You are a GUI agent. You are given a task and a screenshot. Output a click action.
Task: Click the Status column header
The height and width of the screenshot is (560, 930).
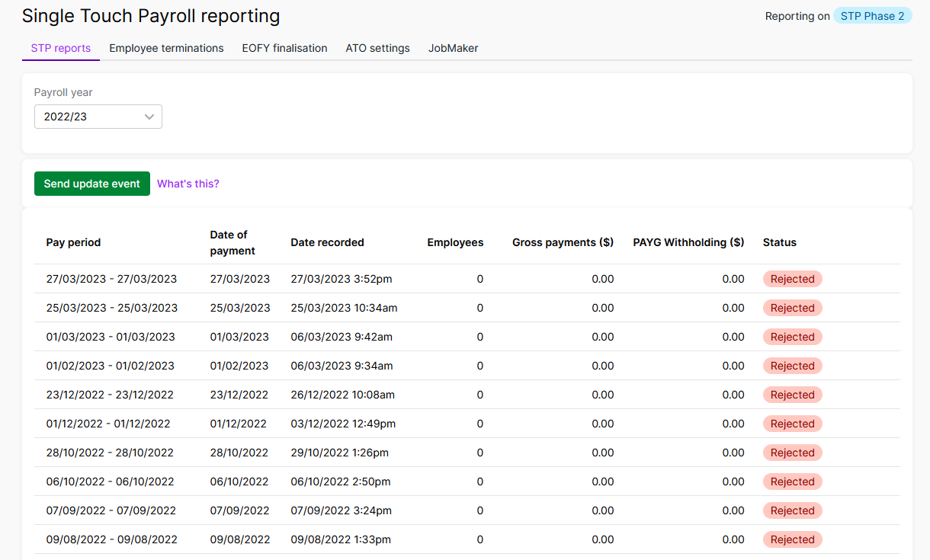pyautogui.click(x=779, y=242)
